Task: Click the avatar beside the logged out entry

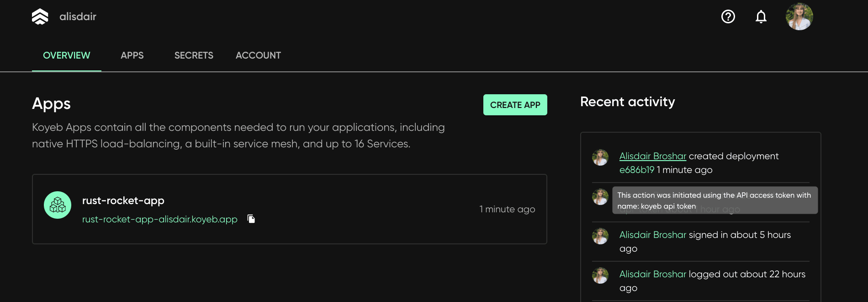Action: tap(600, 275)
